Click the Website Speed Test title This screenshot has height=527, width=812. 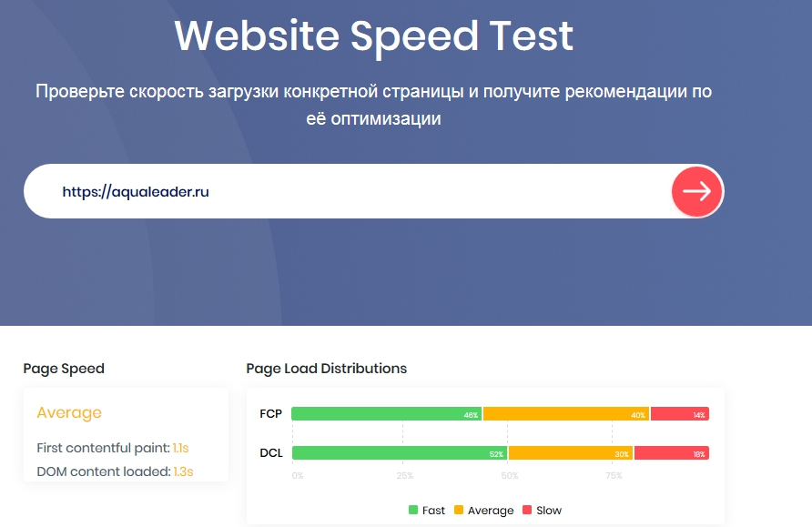pos(374,35)
